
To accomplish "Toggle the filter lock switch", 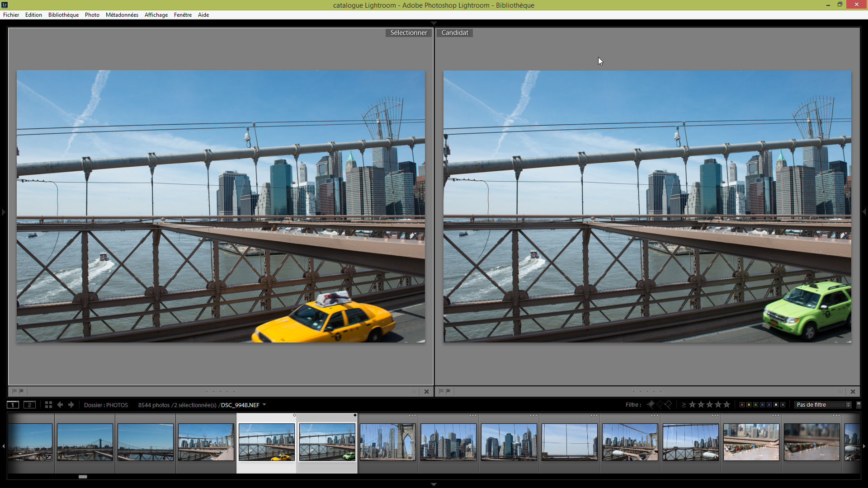I will [859, 405].
